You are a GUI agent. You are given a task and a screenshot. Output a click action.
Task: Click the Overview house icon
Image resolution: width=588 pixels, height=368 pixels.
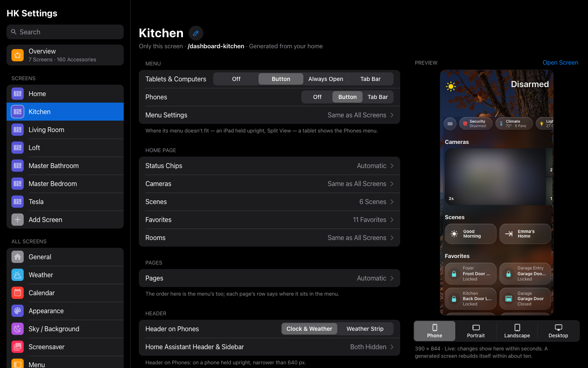18,55
